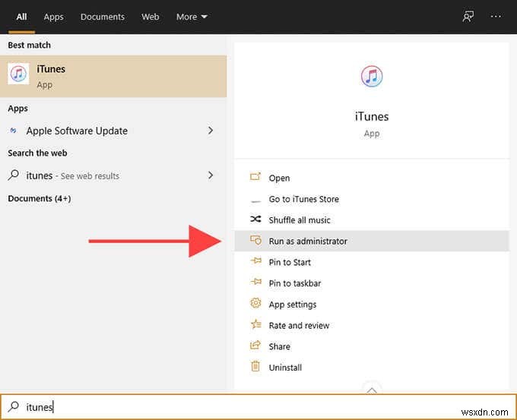
Task: Expand Apple Software Update result chevron
Action: 211,131
